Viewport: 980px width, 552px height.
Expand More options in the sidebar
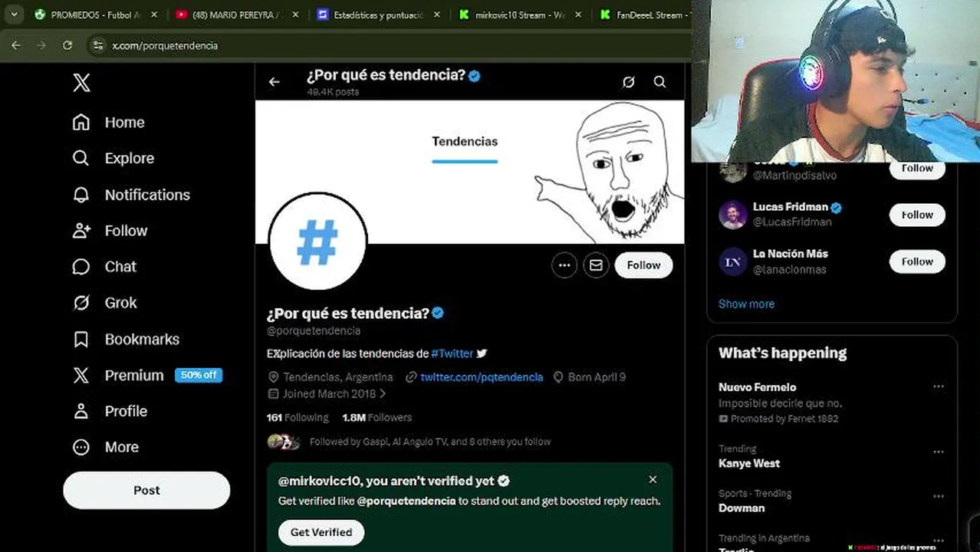tap(106, 447)
